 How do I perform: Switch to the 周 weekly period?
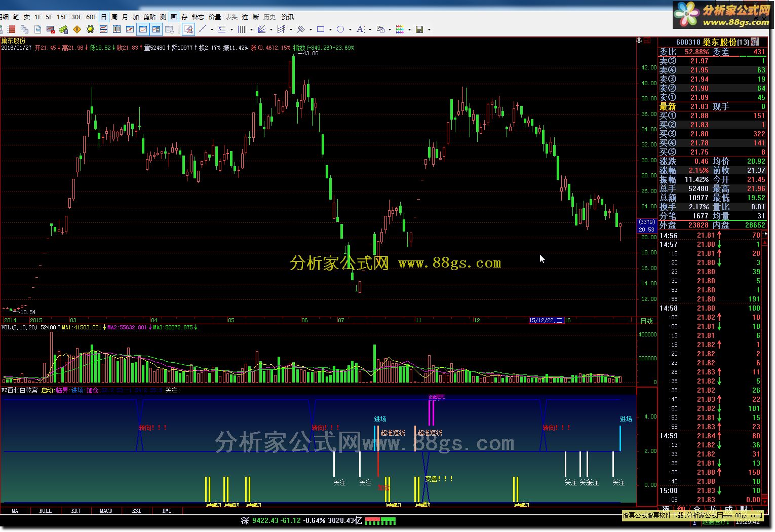tap(114, 17)
